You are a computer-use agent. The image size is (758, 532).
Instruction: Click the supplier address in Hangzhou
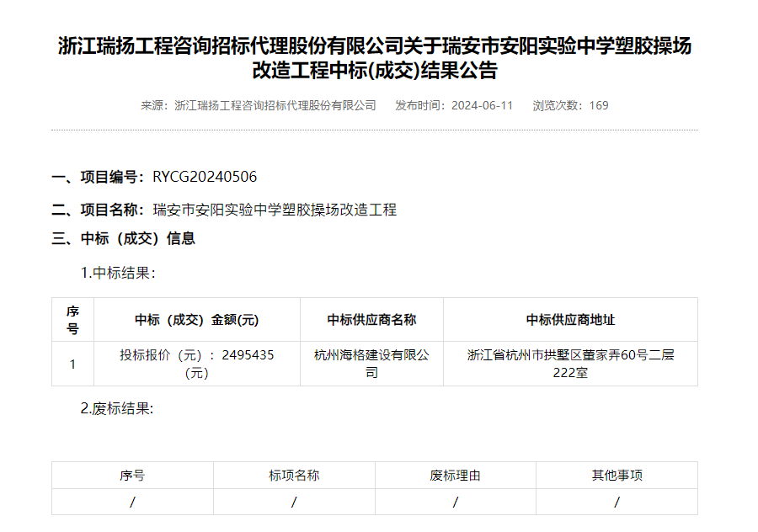569,363
